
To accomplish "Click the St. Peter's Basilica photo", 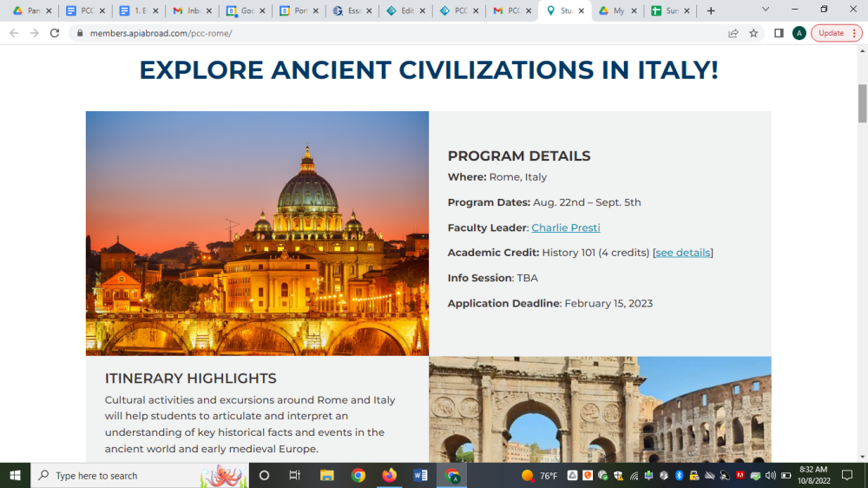I will pyautogui.click(x=257, y=233).
